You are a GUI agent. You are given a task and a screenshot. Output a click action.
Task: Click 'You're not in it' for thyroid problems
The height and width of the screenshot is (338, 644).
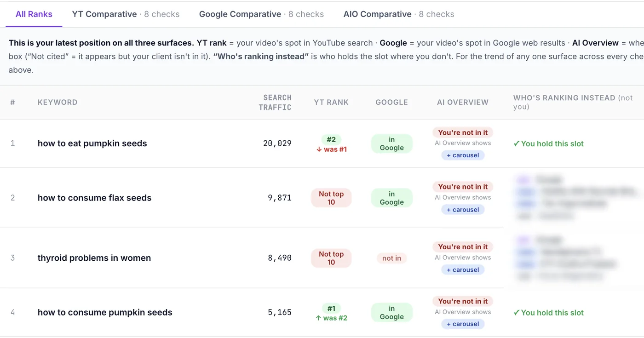(x=463, y=247)
